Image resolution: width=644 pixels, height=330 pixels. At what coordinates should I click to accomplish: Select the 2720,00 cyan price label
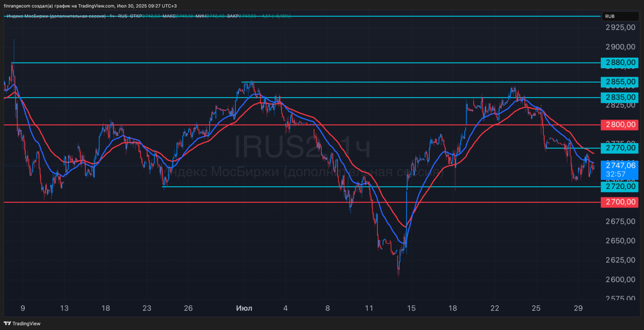pos(620,186)
